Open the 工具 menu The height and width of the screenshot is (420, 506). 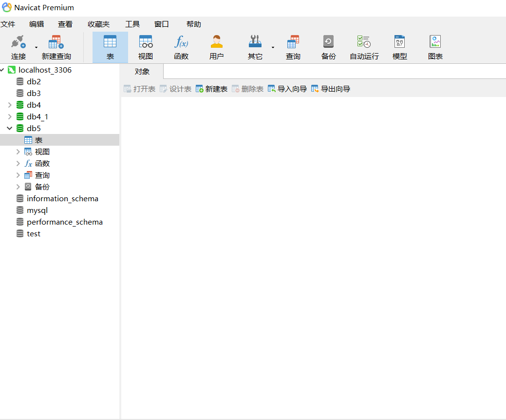click(x=132, y=24)
